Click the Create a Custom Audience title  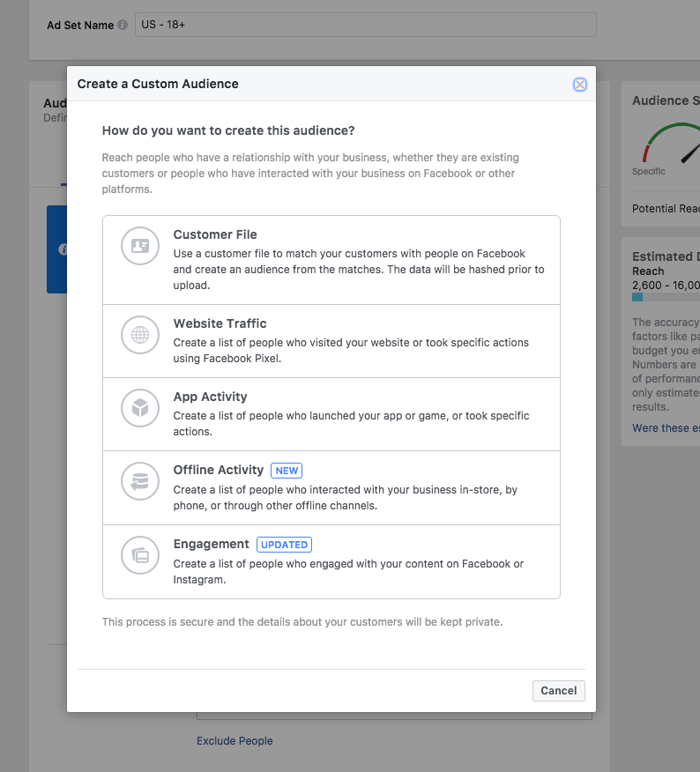point(158,84)
